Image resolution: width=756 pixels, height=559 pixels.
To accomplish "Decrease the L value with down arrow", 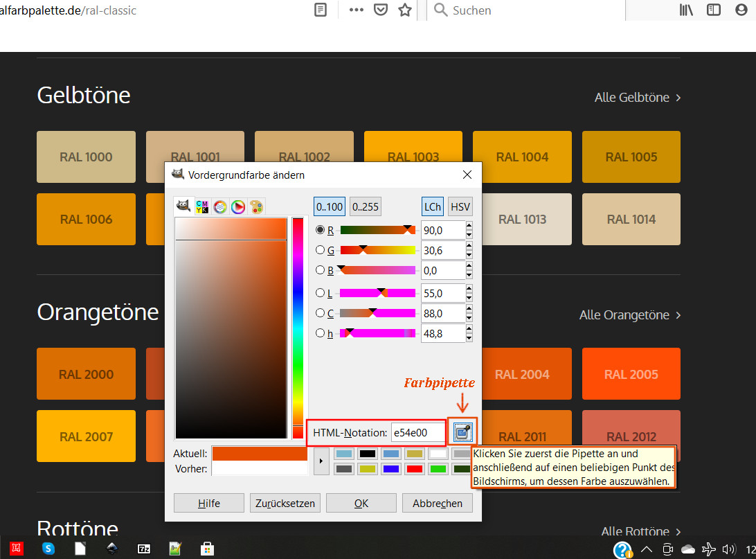I will tap(469, 298).
